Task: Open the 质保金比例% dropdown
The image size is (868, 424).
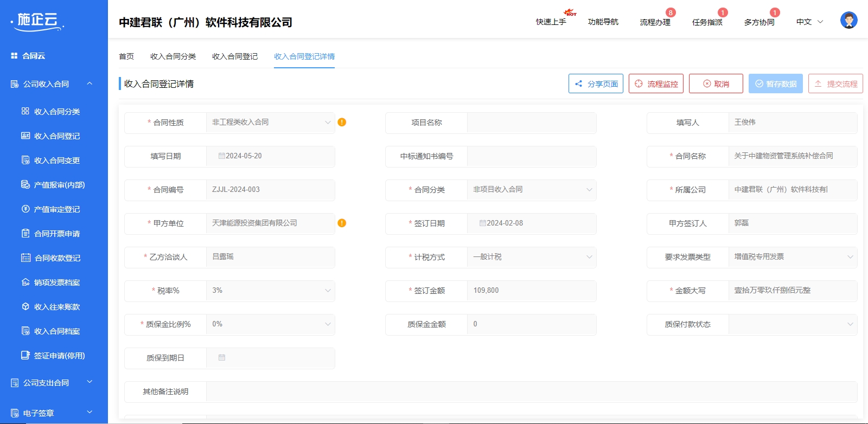Action: pyautogui.click(x=271, y=324)
